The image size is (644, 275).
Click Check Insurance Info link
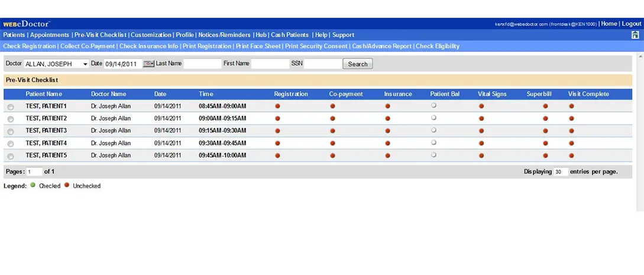(x=148, y=46)
